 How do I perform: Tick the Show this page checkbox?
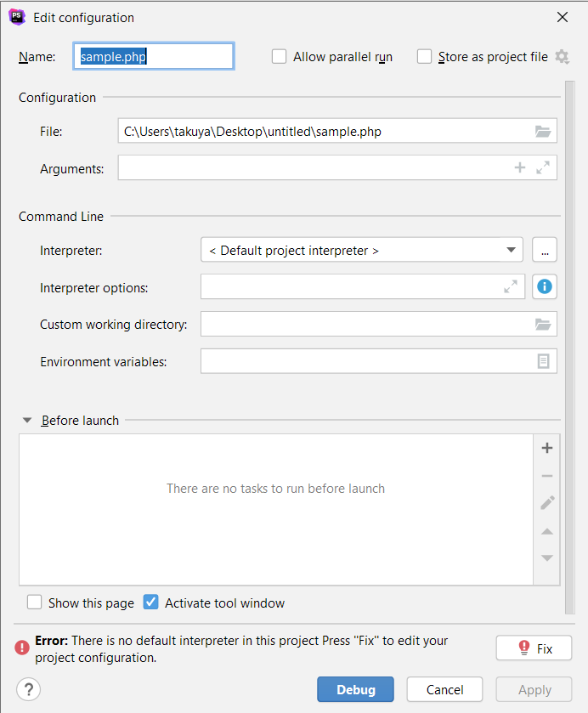pyautogui.click(x=35, y=603)
